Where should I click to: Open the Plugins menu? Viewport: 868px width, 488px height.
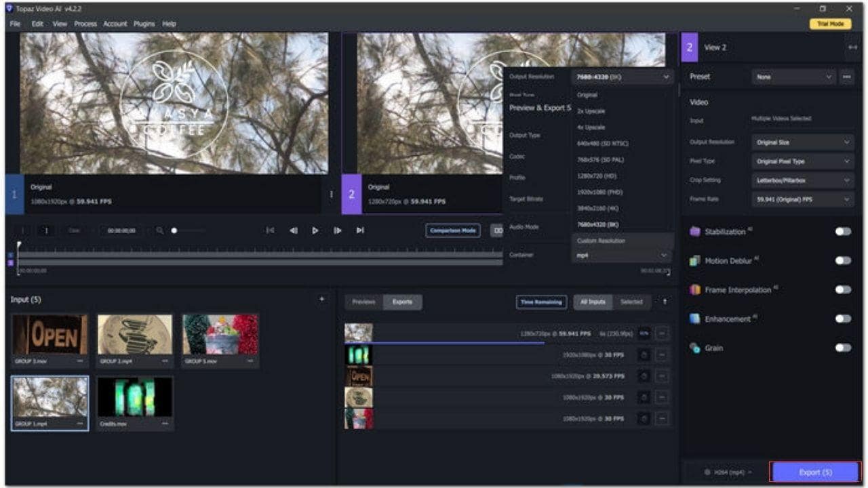pos(144,24)
